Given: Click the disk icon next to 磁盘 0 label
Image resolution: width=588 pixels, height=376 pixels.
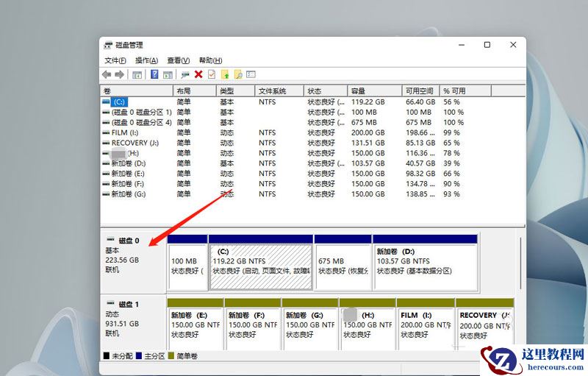Looking at the screenshot, I should [111, 239].
